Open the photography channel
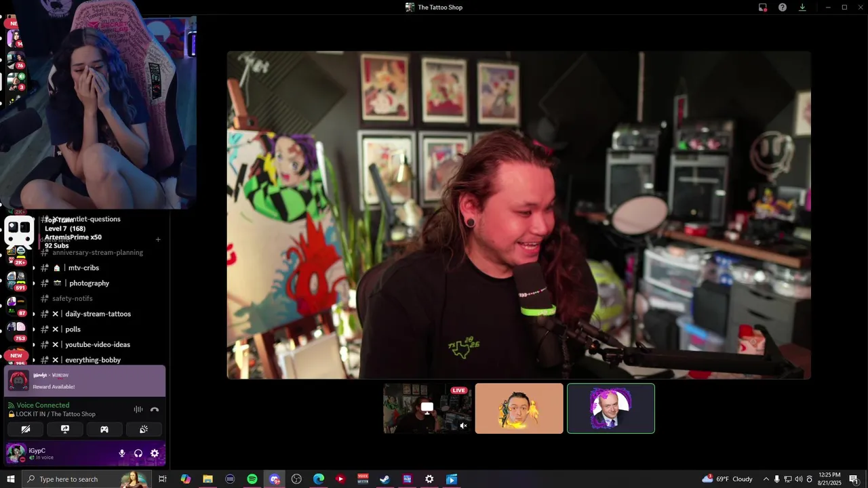 coord(89,283)
